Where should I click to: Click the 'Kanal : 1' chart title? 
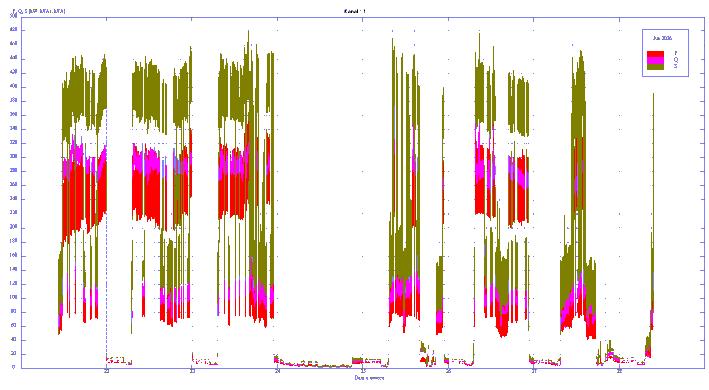pyautogui.click(x=354, y=11)
